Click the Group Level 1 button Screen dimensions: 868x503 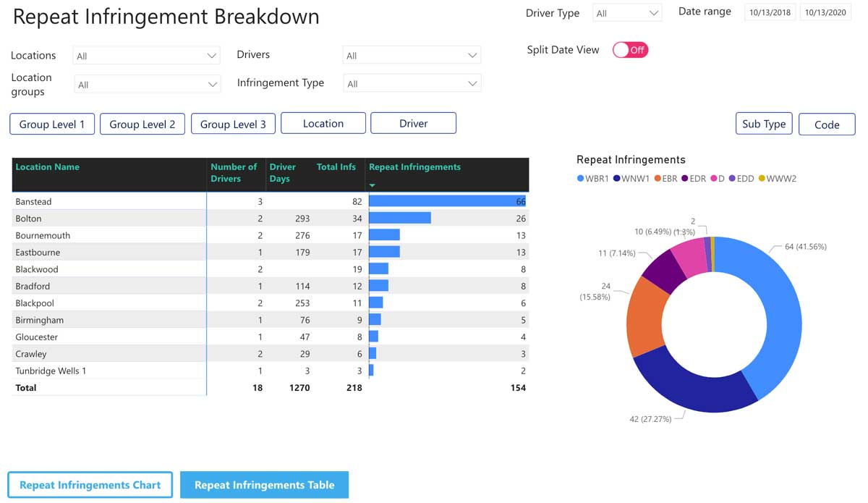click(x=52, y=124)
